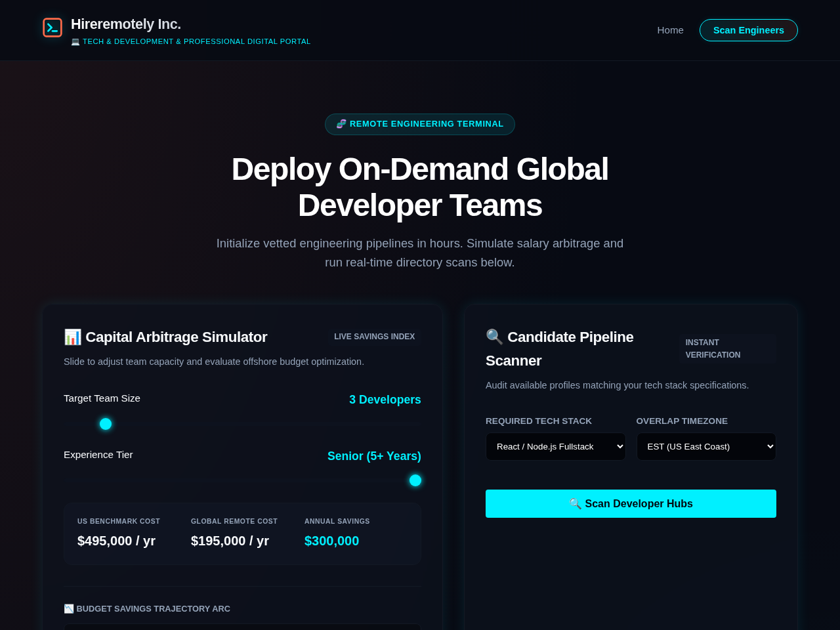Click the Remote Engineering Terminal badge
Viewport: 840px width, 630px height.
pyautogui.click(x=420, y=124)
